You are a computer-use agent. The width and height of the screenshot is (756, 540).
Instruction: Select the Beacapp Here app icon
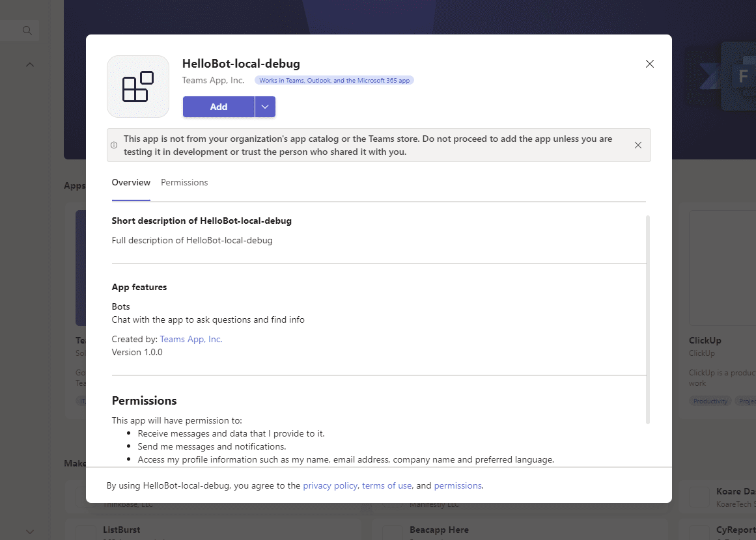pyautogui.click(x=391, y=532)
